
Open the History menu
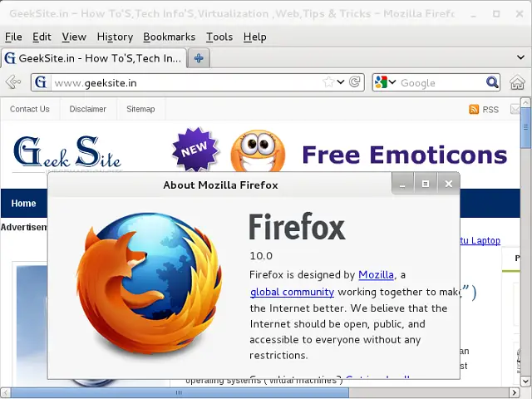tap(115, 37)
